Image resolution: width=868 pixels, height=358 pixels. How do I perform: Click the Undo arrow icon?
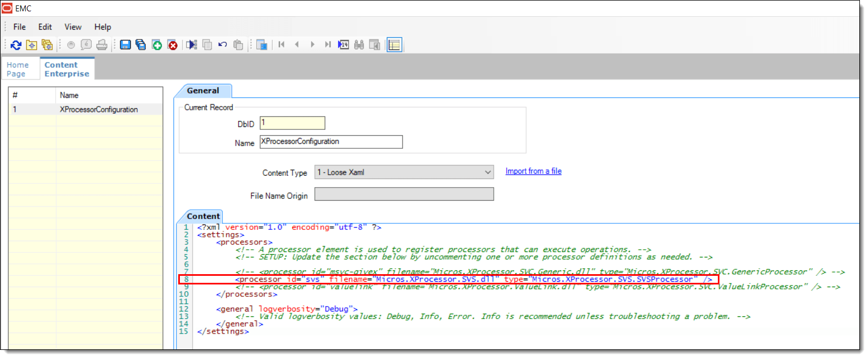[x=223, y=45]
